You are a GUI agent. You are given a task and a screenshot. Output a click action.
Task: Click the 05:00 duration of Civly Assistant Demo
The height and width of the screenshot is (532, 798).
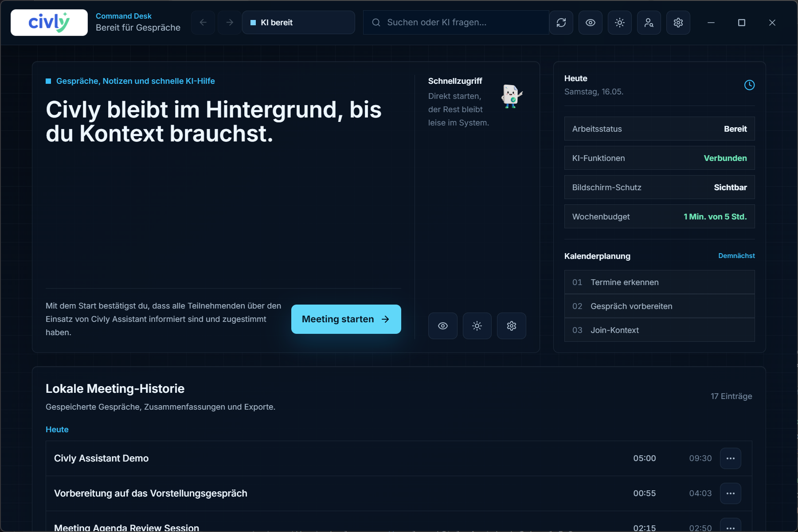645,458
